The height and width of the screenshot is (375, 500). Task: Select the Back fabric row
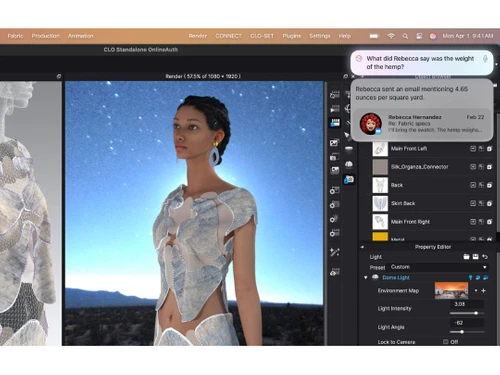[428, 185]
